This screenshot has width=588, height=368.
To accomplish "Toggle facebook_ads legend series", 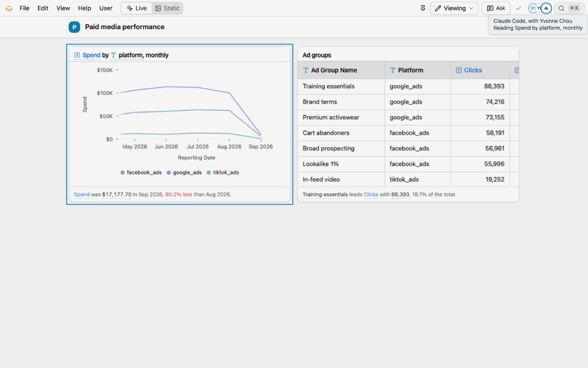I will pyautogui.click(x=141, y=172).
